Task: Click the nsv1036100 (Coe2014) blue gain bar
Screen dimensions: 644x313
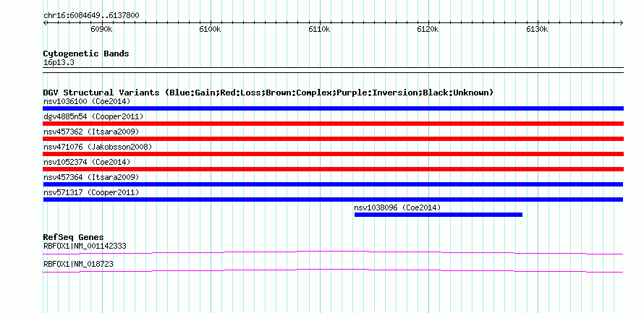Action: click(x=333, y=108)
